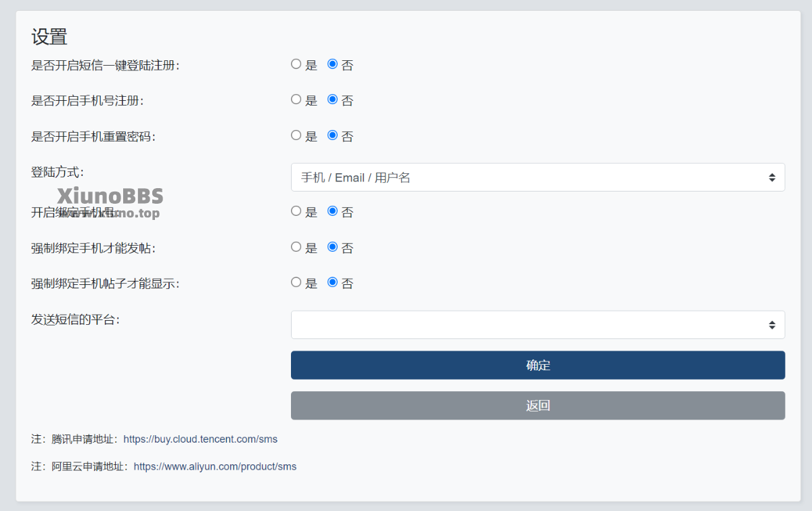Screen dimensions: 812x511
Task: Click the 发送短信的平台 dropdown arrow
Action: (771, 325)
